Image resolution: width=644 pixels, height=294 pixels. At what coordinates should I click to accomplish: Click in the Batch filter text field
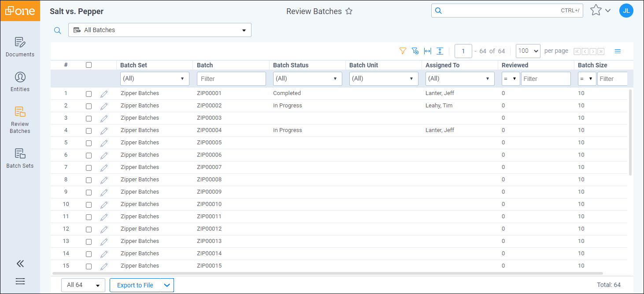point(231,79)
